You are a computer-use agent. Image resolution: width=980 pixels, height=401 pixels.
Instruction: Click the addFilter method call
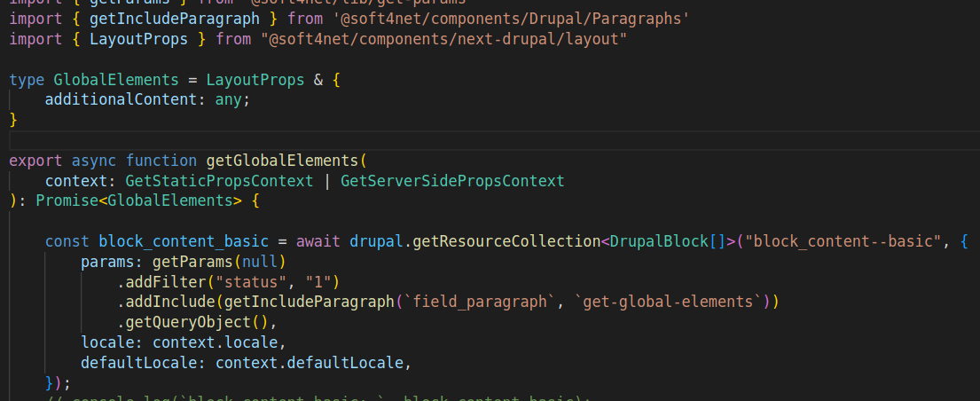(x=166, y=282)
